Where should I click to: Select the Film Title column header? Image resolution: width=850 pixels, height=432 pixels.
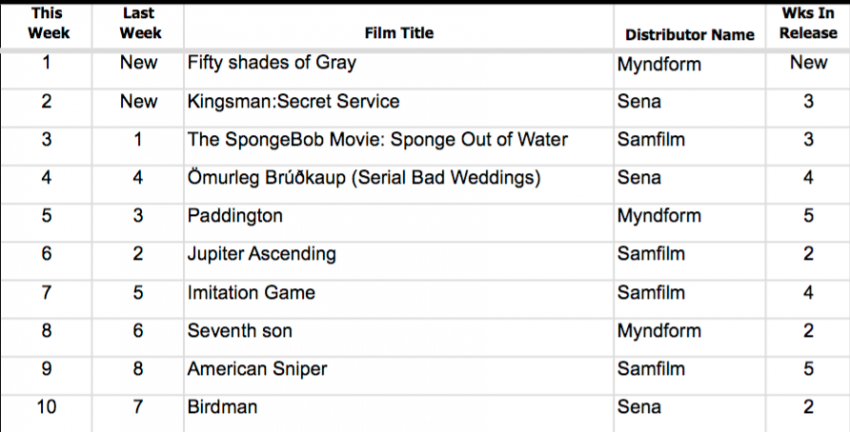click(x=398, y=33)
